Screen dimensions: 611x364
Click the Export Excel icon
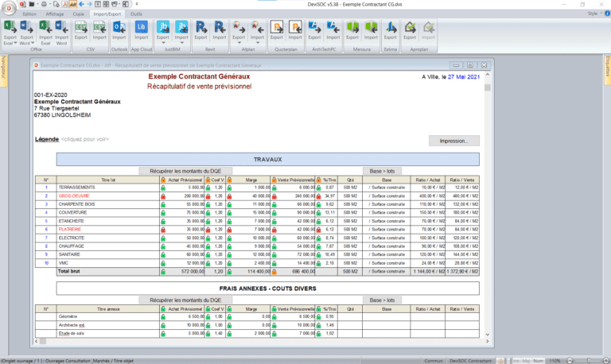pyautogui.click(x=10, y=28)
